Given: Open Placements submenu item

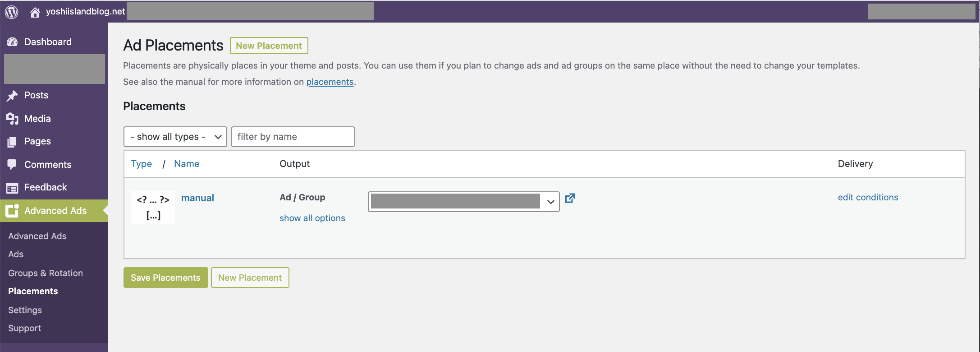Looking at the screenshot, I should tap(33, 292).
